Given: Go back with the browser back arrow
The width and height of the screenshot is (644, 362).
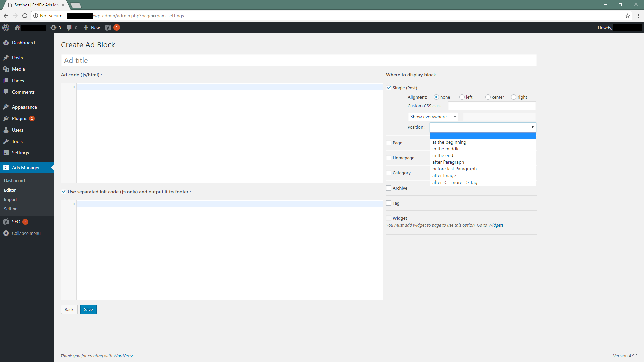Looking at the screenshot, I should pos(6,16).
